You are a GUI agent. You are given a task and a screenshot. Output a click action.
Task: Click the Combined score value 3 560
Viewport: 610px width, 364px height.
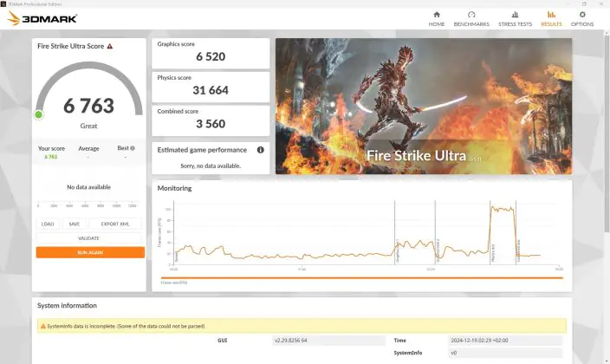[211, 124]
